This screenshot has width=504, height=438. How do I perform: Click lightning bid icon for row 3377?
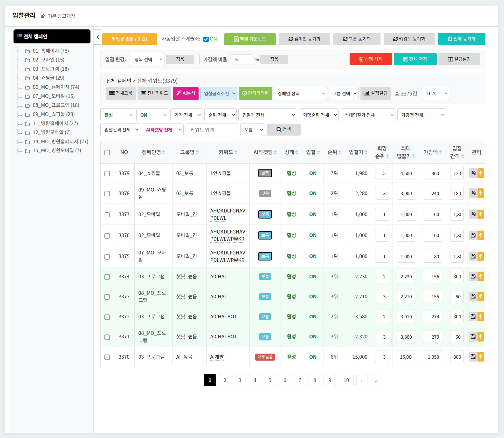[x=481, y=214]
